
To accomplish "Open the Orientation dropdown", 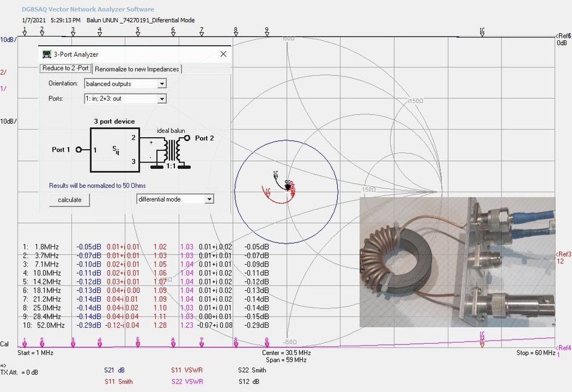I will click(162, 83).
